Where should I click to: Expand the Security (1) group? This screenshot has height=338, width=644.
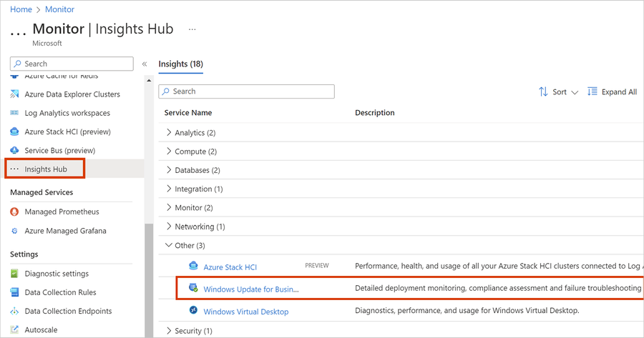(168, 330)
